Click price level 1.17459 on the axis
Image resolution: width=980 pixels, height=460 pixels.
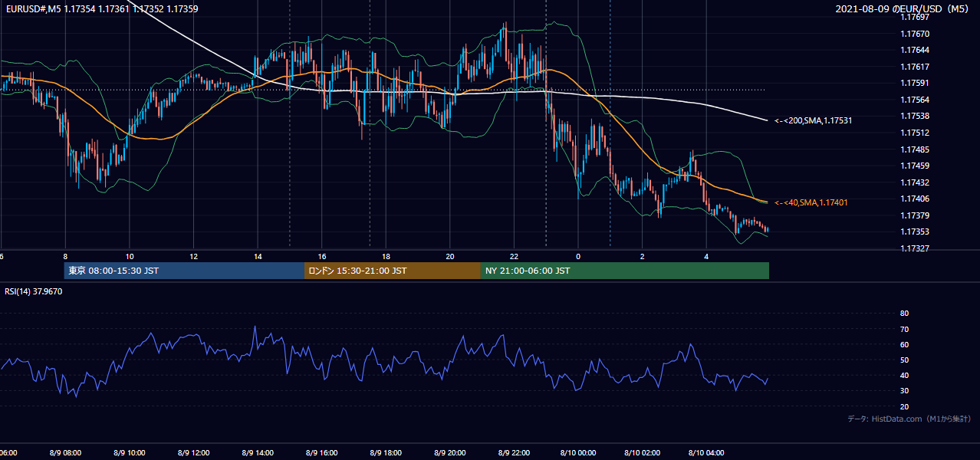click(x=915, y=166)
